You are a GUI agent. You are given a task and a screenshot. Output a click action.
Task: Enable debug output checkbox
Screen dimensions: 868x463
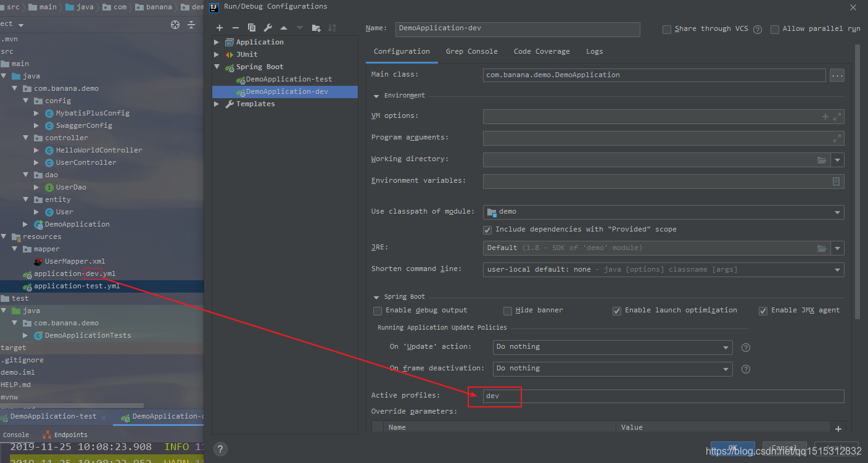(378, 311)
